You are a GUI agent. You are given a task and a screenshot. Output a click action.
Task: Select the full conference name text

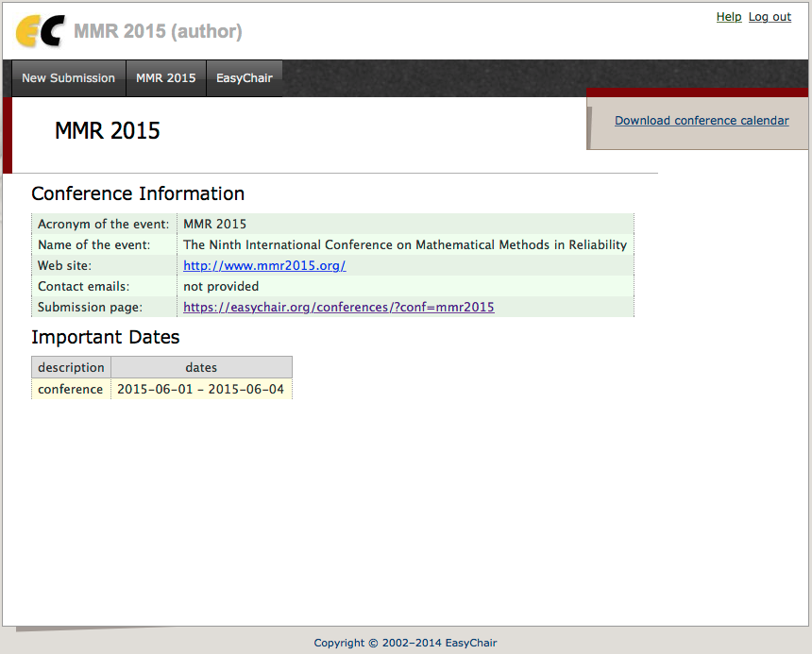pyautogui.click(x=404, y=245)
